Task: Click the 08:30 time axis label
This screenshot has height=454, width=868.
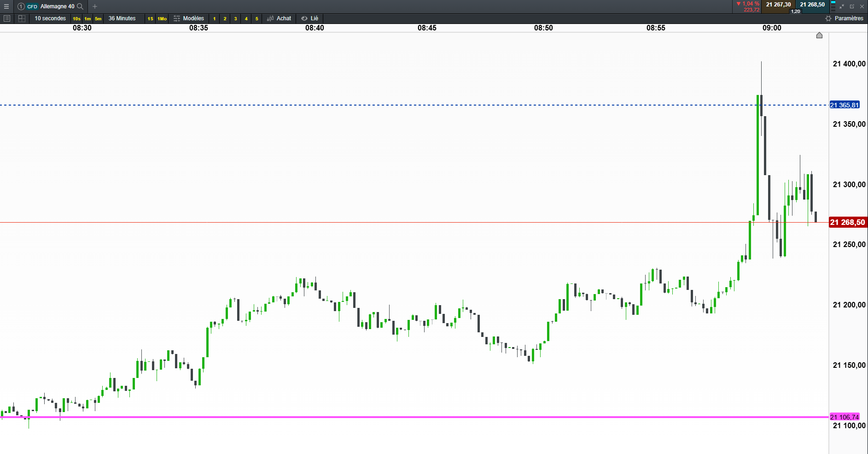Action: coord(82,28)
